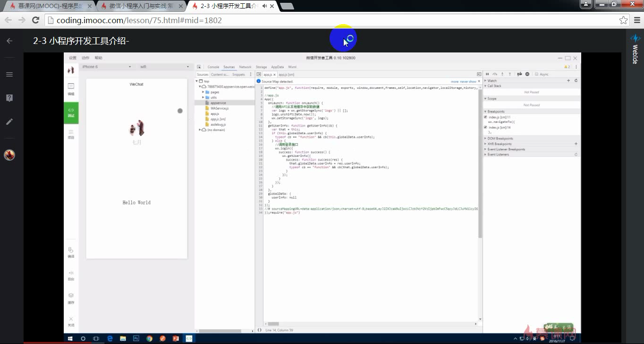Select asdebug.js in file tree
Screen dimensions: 644x344
[218, 124]
